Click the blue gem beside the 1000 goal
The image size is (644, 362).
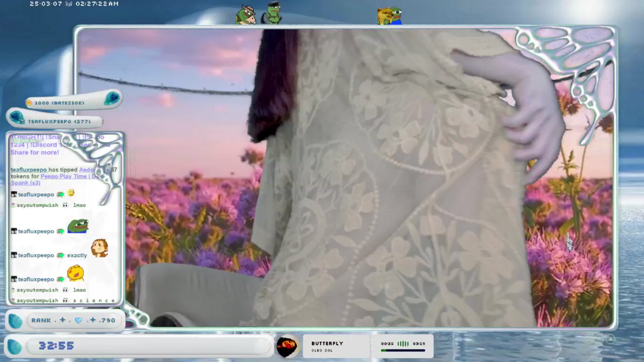[x=112, y=98]
